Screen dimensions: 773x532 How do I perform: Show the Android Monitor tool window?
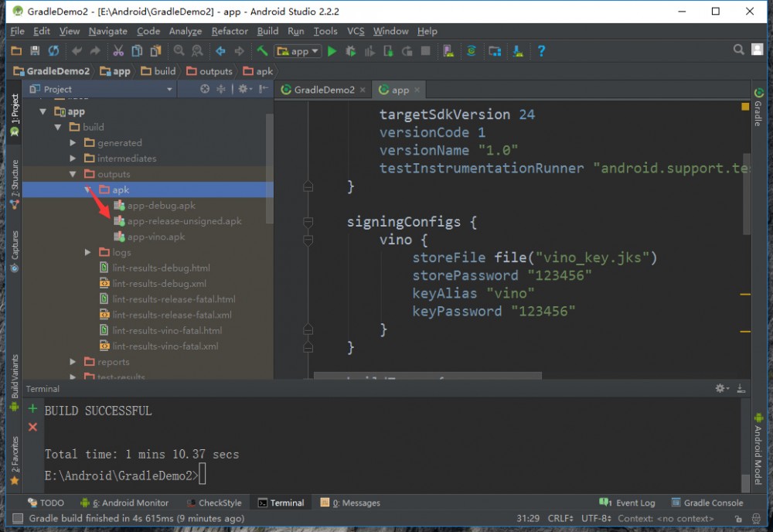[x=124, y=503]
